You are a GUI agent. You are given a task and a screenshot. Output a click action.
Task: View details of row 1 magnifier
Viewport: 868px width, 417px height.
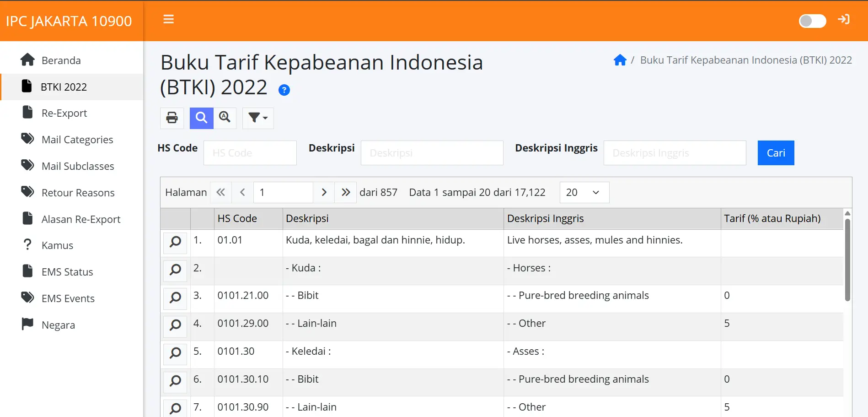(x=175, y=242)
